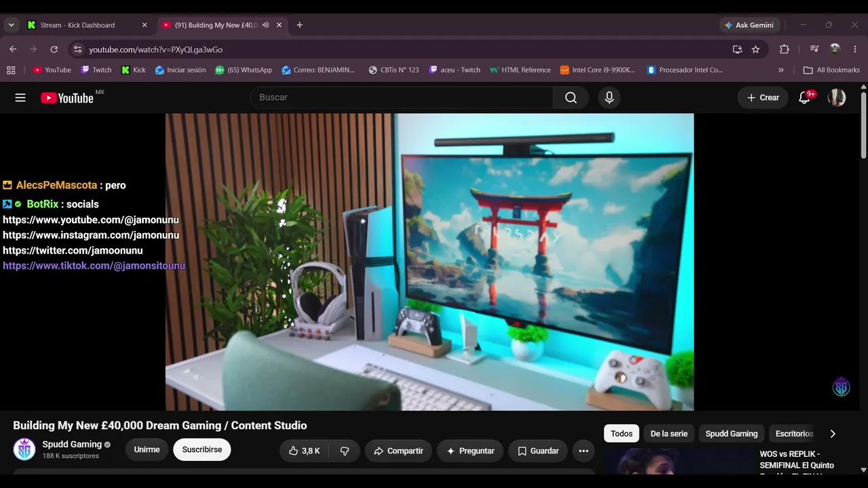The image size is (868, 488).
Task: Open the notifications bell
Action: point(805,98)
